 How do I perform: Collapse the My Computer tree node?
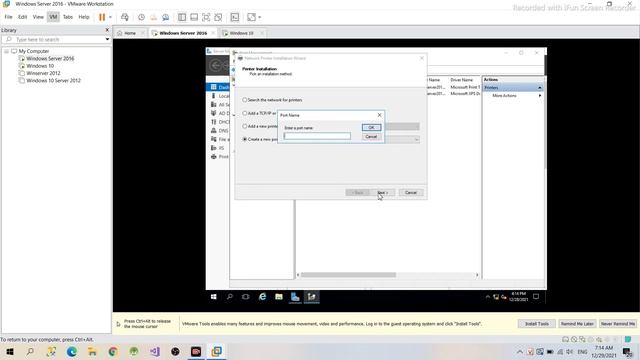pyautogui.click(x=7, y=51)
